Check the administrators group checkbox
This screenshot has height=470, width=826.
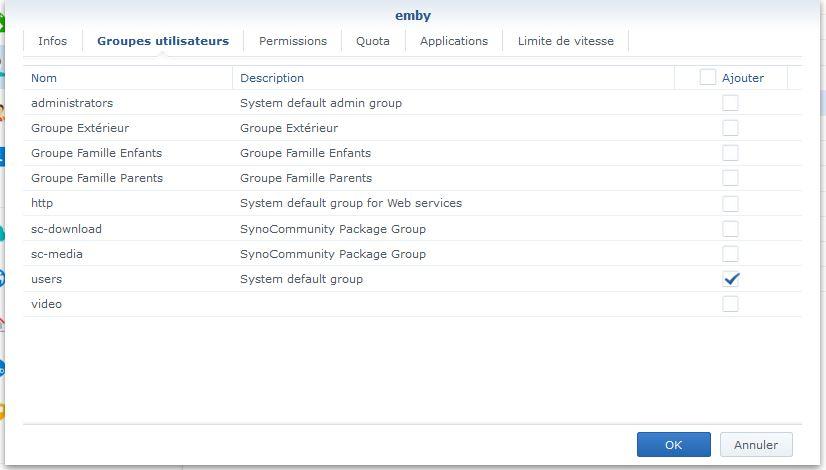point(730,103)
